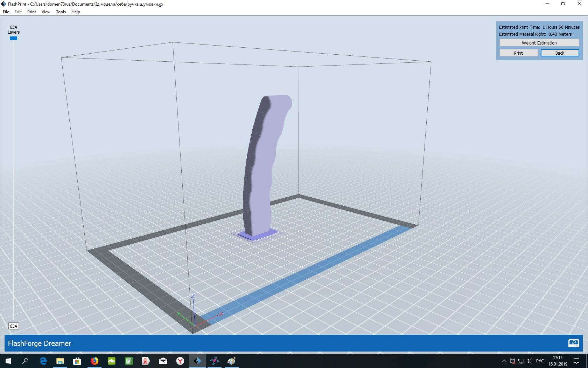This screenshot has height=368, width=588.
Task: Click the printer connection status icon
Action: 573,343
